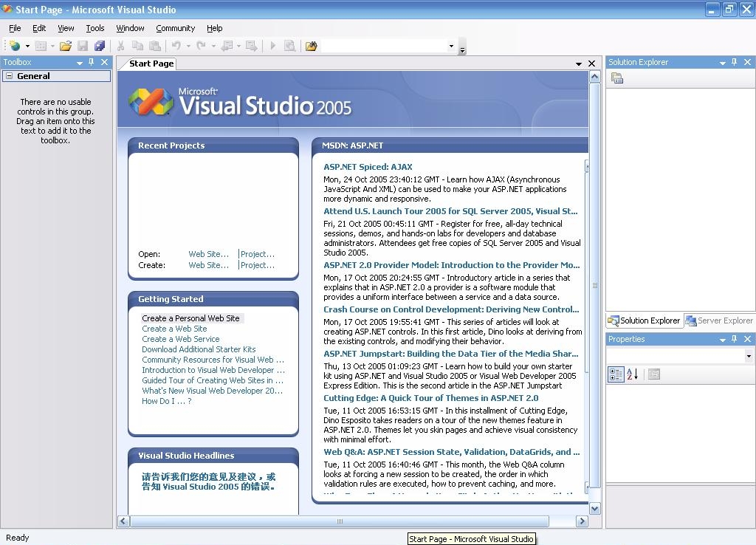Open the Properties object selector dropdown

pos(749,357)
